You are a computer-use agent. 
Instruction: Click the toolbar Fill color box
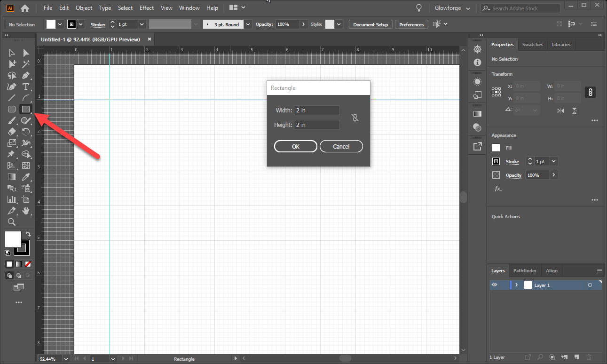13,239
